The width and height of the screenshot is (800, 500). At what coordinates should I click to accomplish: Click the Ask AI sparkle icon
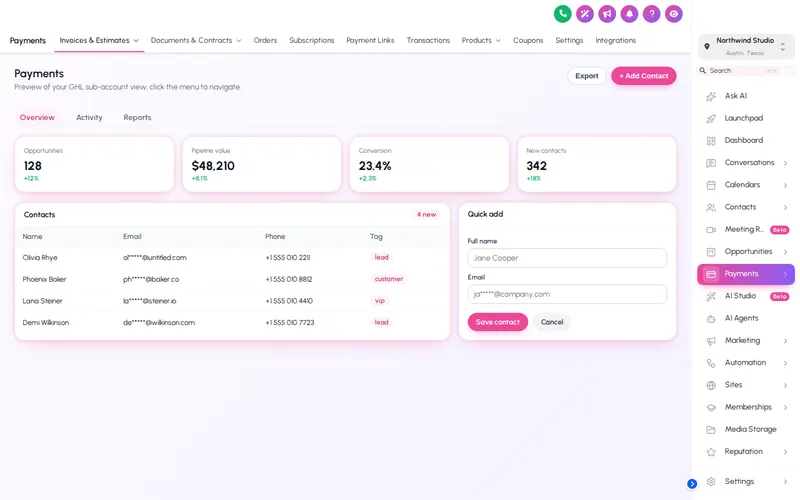coord(711,96)
